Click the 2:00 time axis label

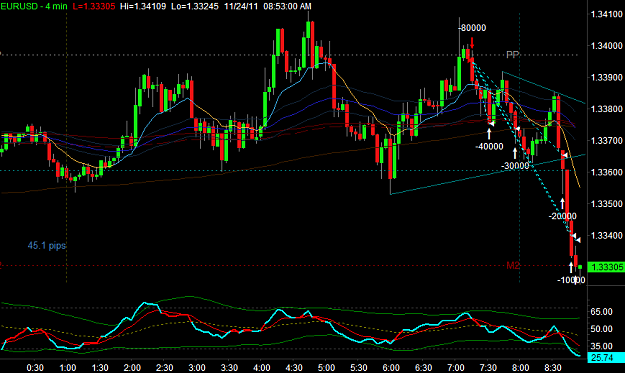[x=132, y=367]
